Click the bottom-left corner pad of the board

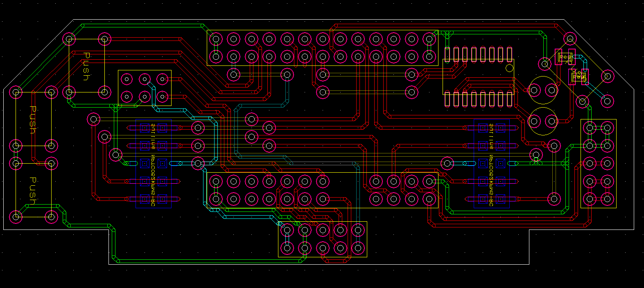16,217
